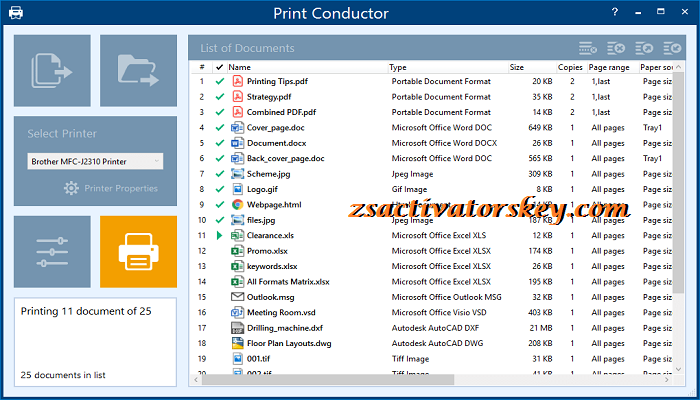
Task: Open the Brother MFC-J2310 Printer dropdown
Action: click(x=95, y=162)
